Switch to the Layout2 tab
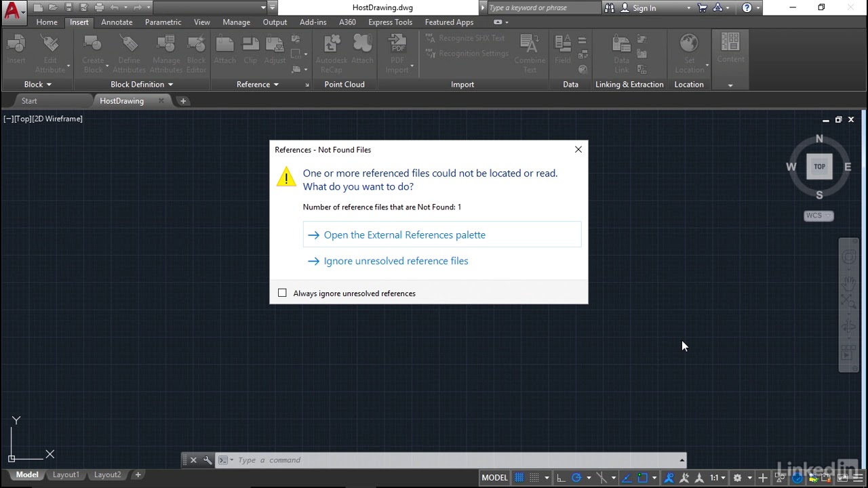 click(107, 475)
